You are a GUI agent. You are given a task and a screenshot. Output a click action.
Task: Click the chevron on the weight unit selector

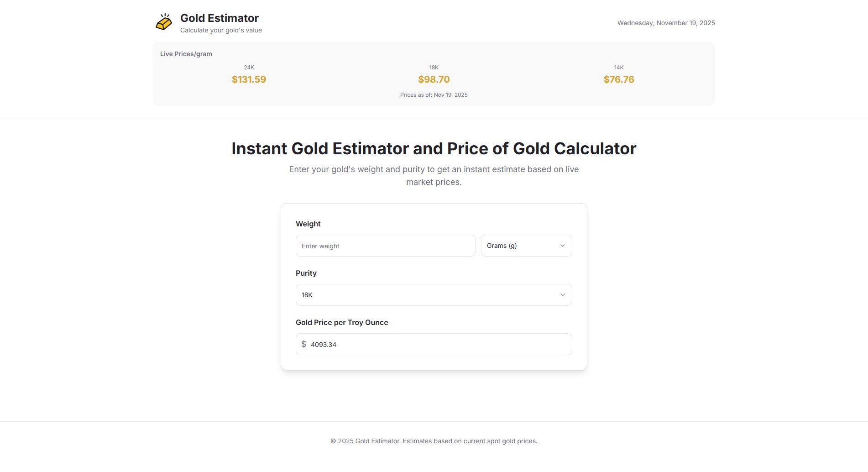point(562,245)
